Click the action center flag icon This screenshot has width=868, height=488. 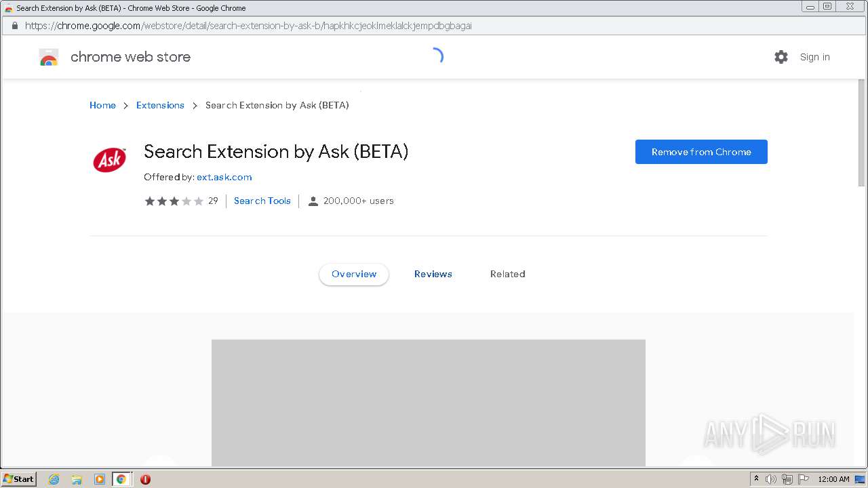pyautogui.click(x=803, y=479)
